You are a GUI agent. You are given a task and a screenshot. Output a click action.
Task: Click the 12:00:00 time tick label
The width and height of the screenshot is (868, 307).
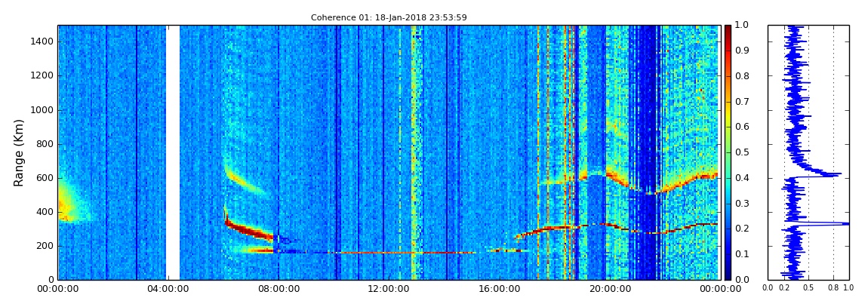pyautogui.click(x=389, y=289)
